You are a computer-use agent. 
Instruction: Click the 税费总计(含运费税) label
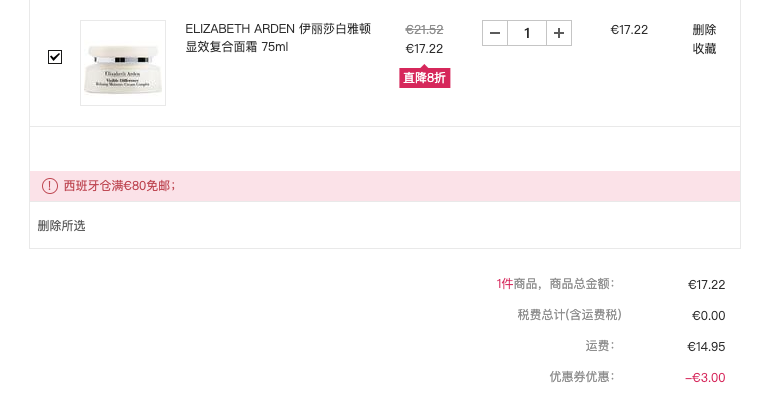pyautogui.click(x=569, y=315)
